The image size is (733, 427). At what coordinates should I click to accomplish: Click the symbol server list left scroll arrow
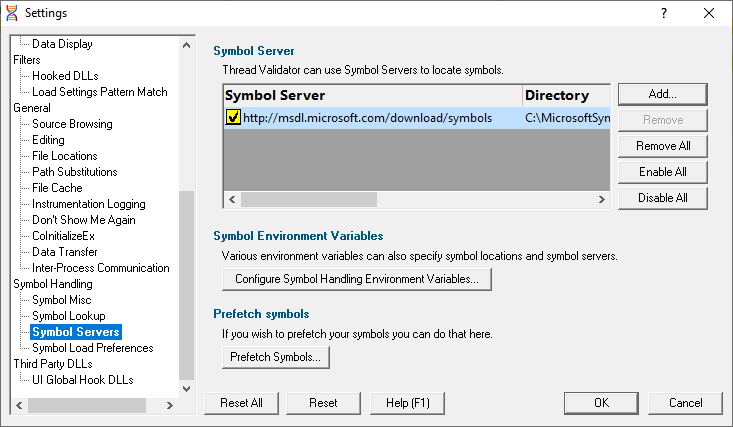click(232, 200)
